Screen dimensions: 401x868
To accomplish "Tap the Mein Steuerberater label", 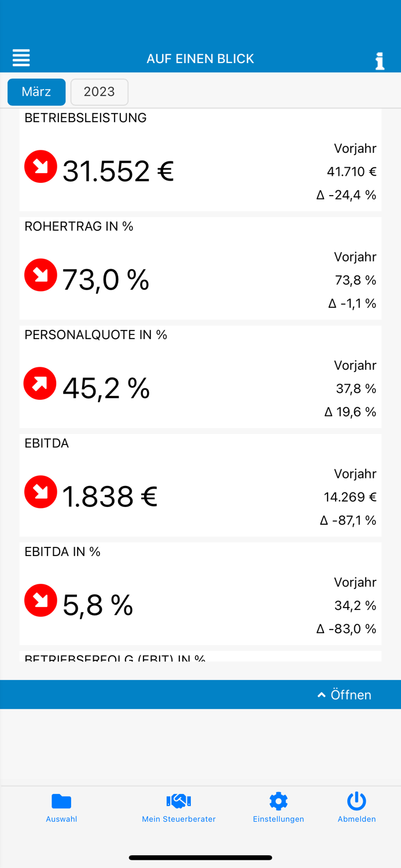I will click(x=178, y=819).
